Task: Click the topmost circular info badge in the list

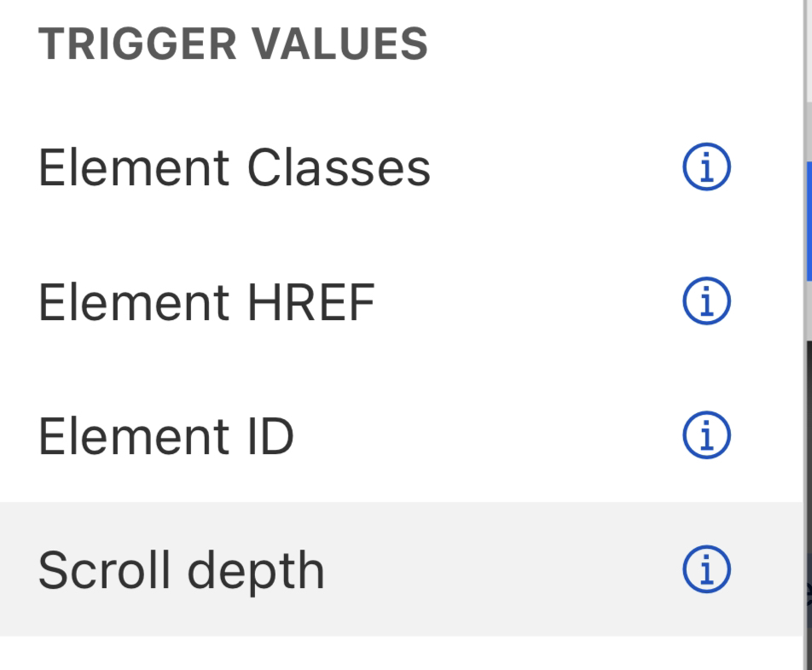Action: 708,168
